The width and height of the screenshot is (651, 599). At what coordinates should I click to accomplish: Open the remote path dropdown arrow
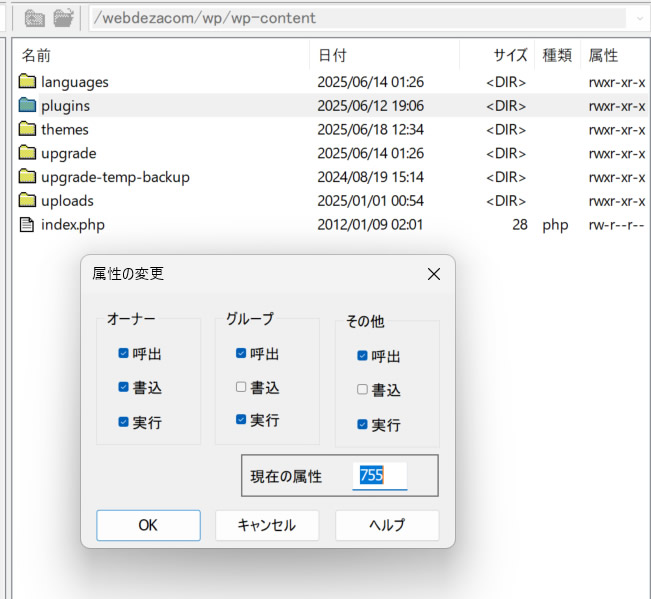[639, 18]
